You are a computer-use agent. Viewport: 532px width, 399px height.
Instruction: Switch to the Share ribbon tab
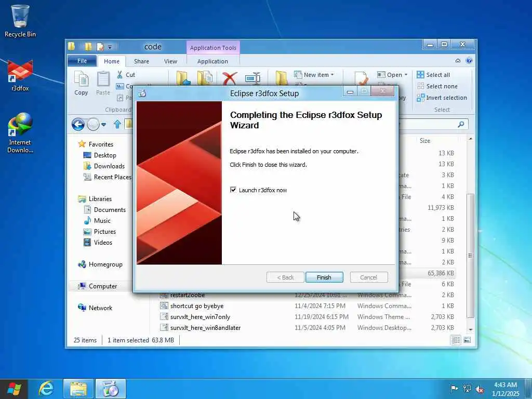point(141,61)
